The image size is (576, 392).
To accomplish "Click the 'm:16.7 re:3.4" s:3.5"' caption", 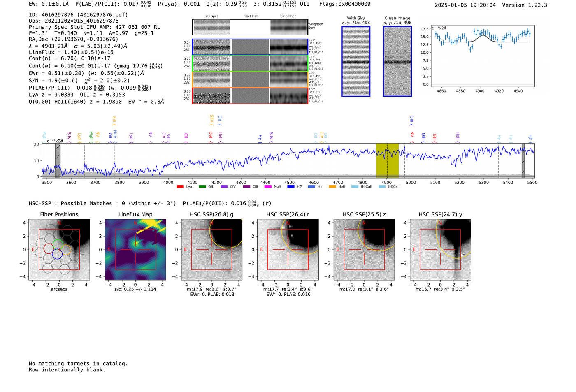I will [x=440, y=289].
